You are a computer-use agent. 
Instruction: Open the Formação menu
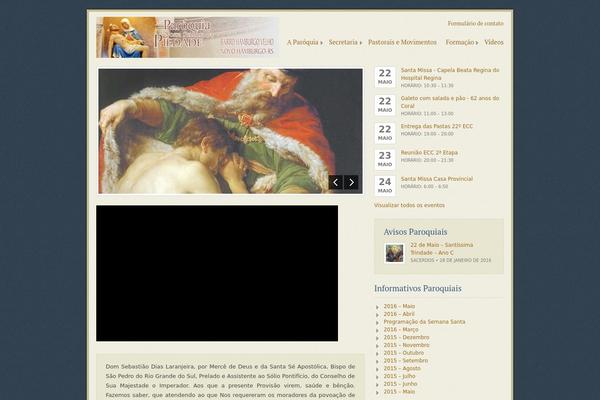461,42
